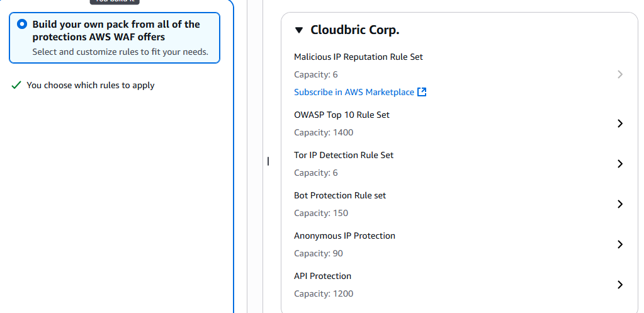
Task: Click external link icon beside Subscribe link
Action: [422, 92]
